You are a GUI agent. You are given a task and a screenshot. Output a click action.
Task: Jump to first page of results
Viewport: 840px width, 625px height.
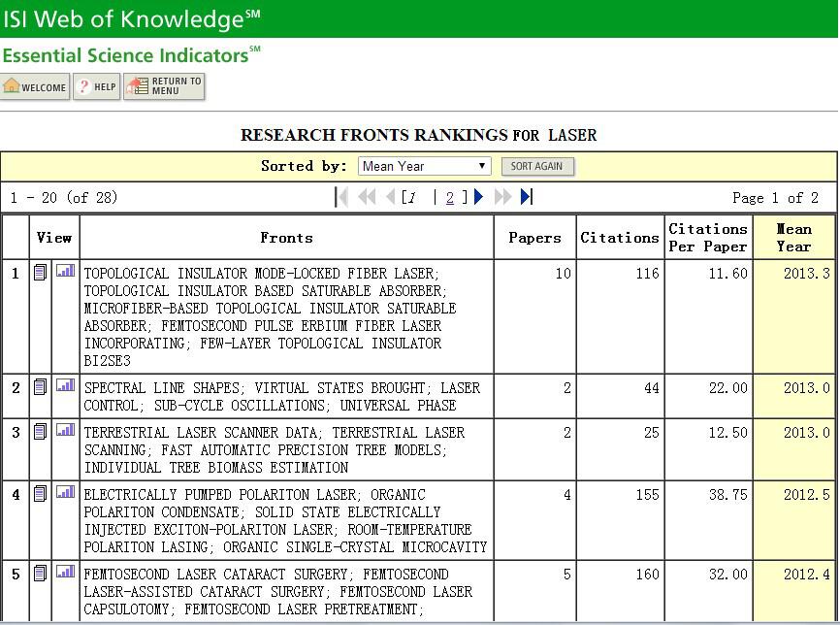(341, 197)
